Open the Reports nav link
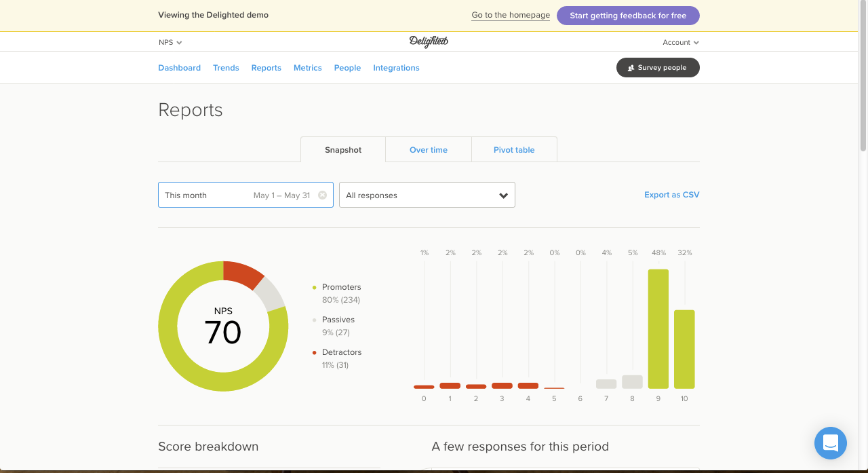The image size is (868, 473). 266,68
